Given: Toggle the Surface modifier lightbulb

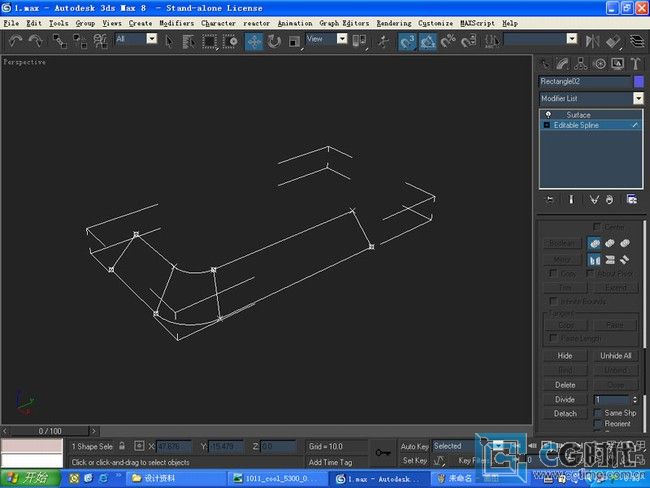Looking at the screenshot, I should point(548,115).
